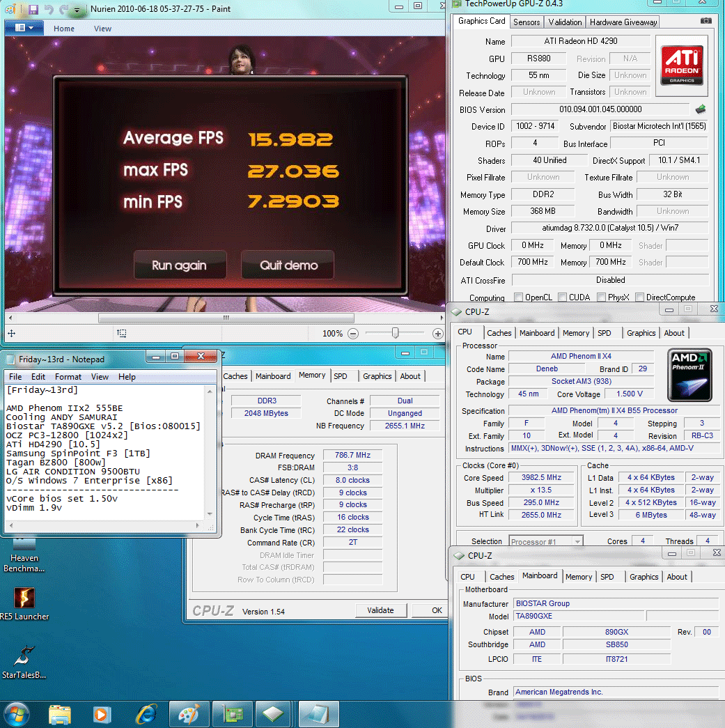This screenshot has height=728, width=725.
Task: Click the zoom in plus button in Paint
Action: pyautogui.click(x=437, y=334)
